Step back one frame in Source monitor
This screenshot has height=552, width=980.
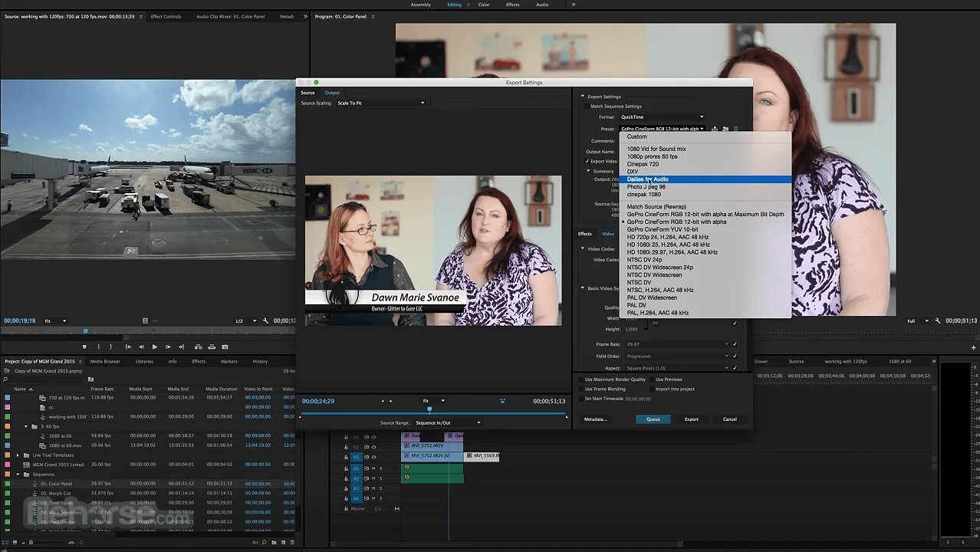pos(141,347)
